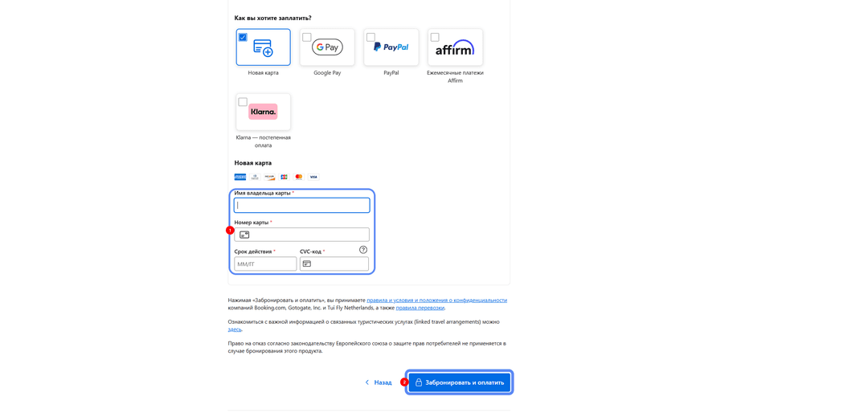The height and width of the screenshot is (417, 868).
Task: Click Забронировать и оплатить button
Action: point(460,382)
